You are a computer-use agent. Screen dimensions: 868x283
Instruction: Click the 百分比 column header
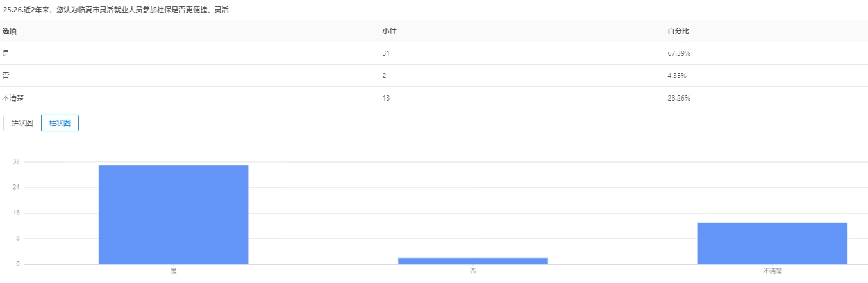click(678, 31)
